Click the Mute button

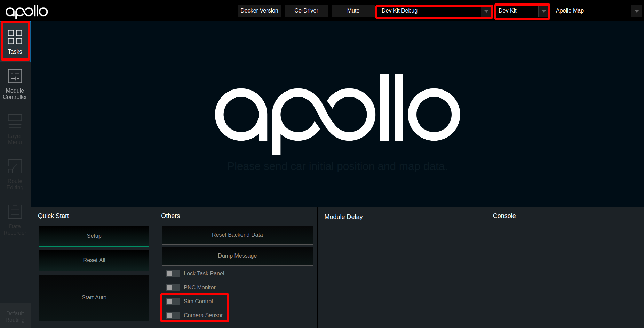[353, 11]
